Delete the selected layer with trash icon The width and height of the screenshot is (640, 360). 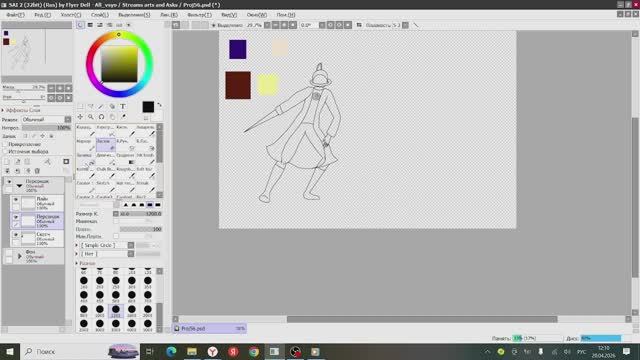pos(37,171)
